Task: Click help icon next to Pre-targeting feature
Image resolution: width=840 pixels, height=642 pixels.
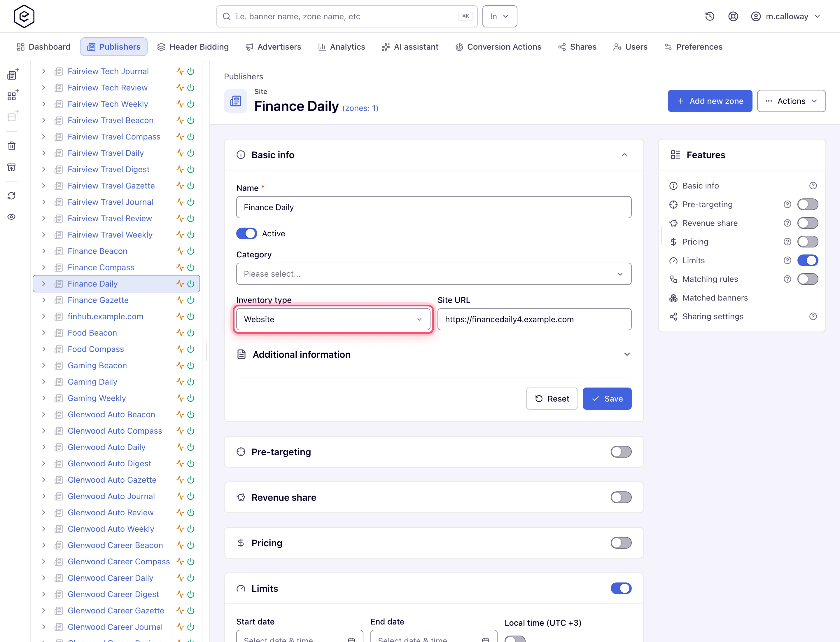Action: pyautogui.click(x=787, y=205)
